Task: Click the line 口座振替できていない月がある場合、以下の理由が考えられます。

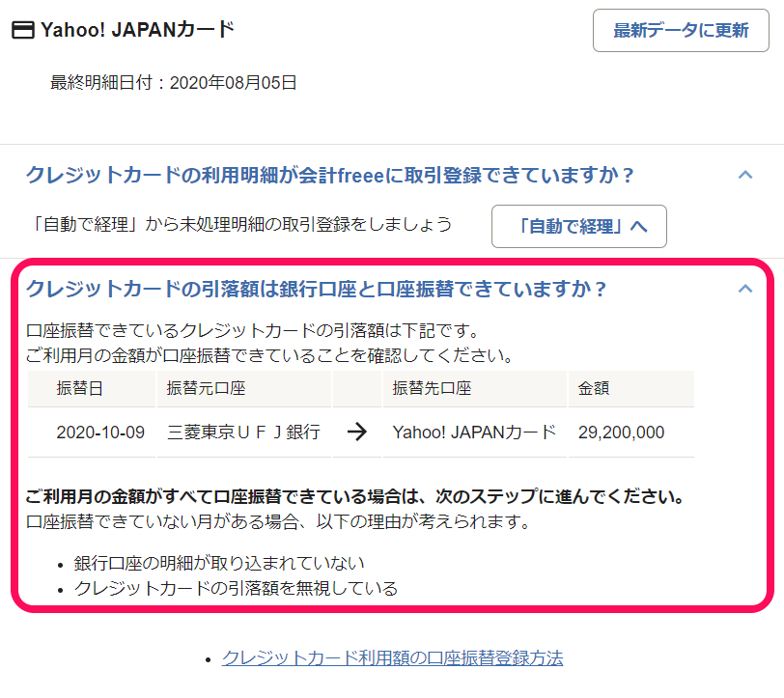Action: click(x=278, y=521)
